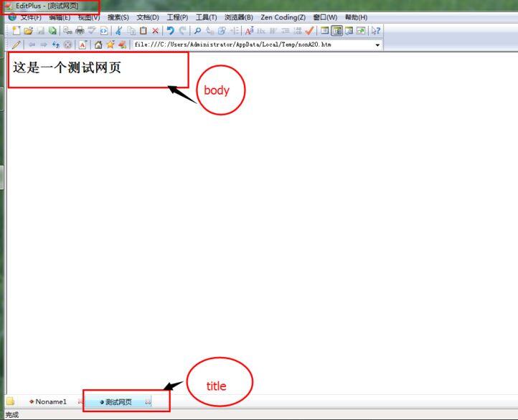The image size is (518, 420).
Task: Click the green save all icon
Action: 52,31
